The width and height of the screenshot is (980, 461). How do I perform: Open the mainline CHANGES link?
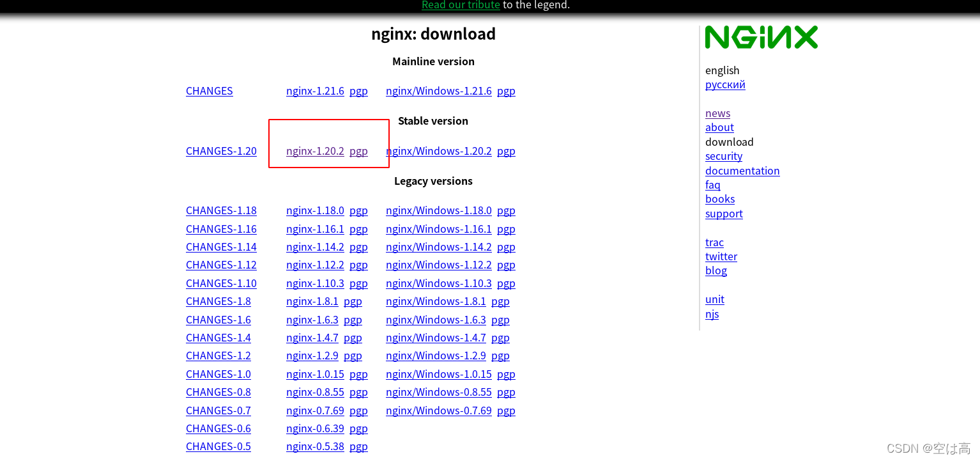point(210,91)
